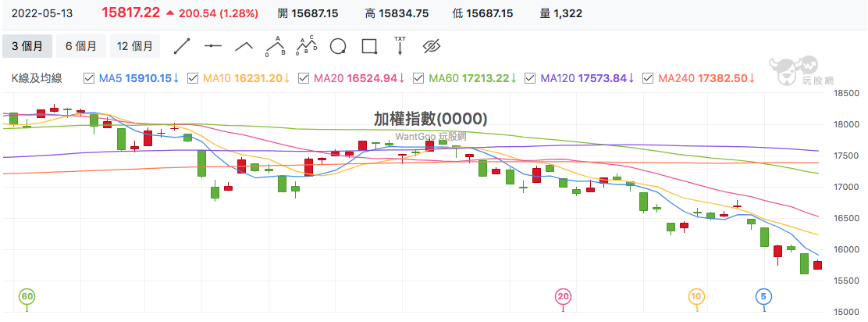Image resolution: width=868 pixels, height=322 pixels.
Task: Uncheck the MA60 moving average checkbox
Action: (418, 78)
